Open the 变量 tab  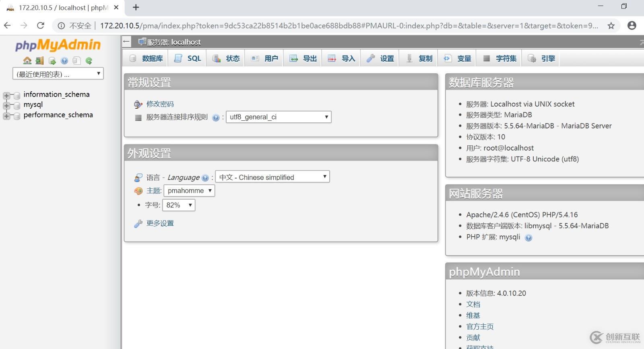click(457, 58)
